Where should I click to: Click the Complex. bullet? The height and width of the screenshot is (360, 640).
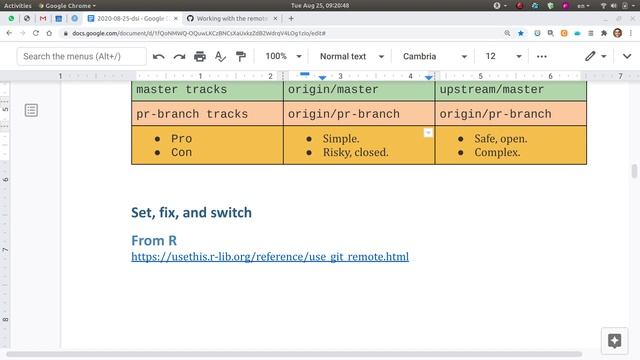coord(497,152)
